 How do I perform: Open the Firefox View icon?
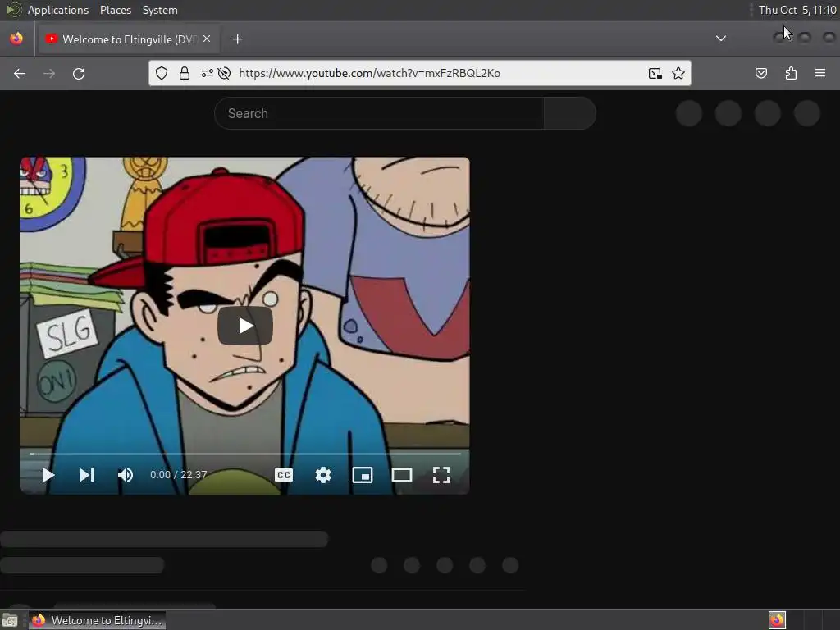16,39
